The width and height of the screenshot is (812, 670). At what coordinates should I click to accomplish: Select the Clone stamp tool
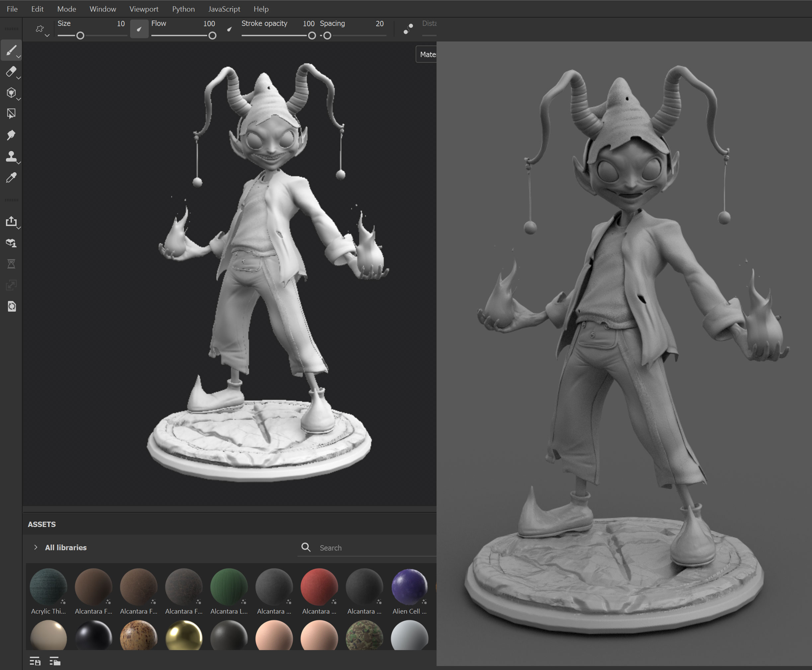click(x=11, y=156)
